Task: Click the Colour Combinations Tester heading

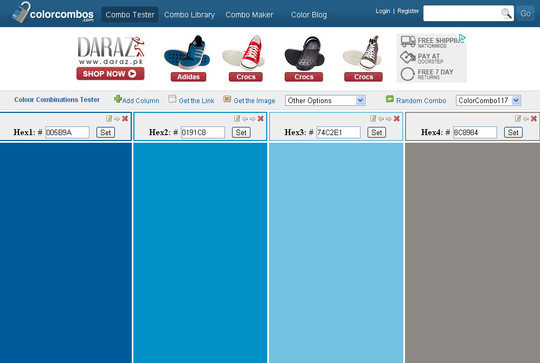Action: pos(57,100)
